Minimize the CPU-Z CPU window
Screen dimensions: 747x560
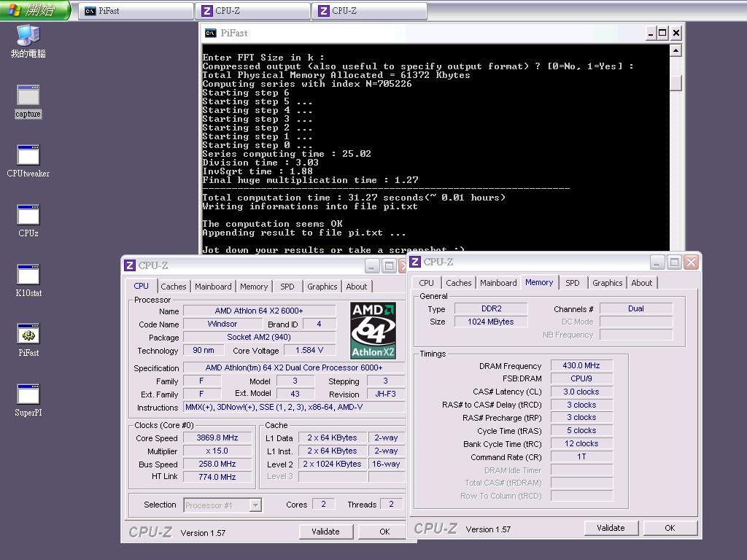pyautogui.click(x=372, y=265)
